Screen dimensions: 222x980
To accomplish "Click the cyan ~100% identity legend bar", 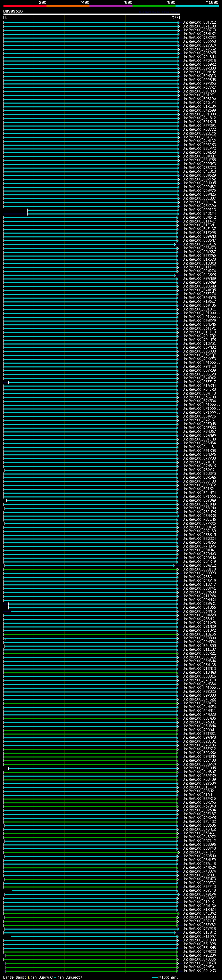I will click(x=197, y=6).
